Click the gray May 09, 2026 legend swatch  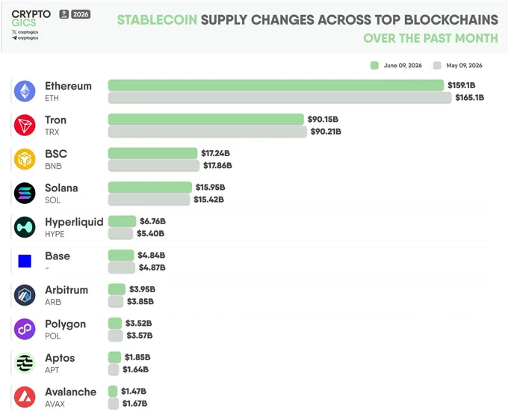(437, 66)
